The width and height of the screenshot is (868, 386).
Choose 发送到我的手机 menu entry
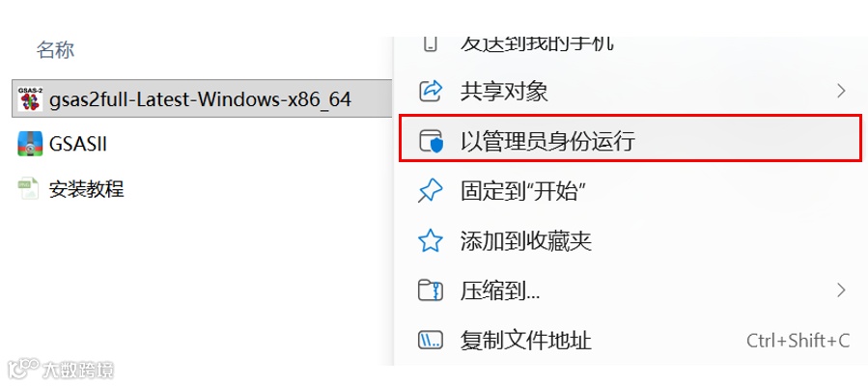[537, 44]
